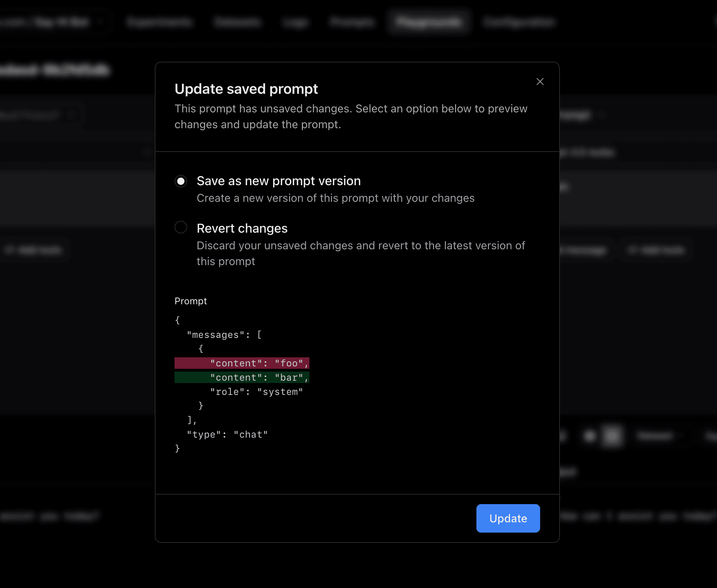Close the Update saved prompt dialog

pos(540,82)
